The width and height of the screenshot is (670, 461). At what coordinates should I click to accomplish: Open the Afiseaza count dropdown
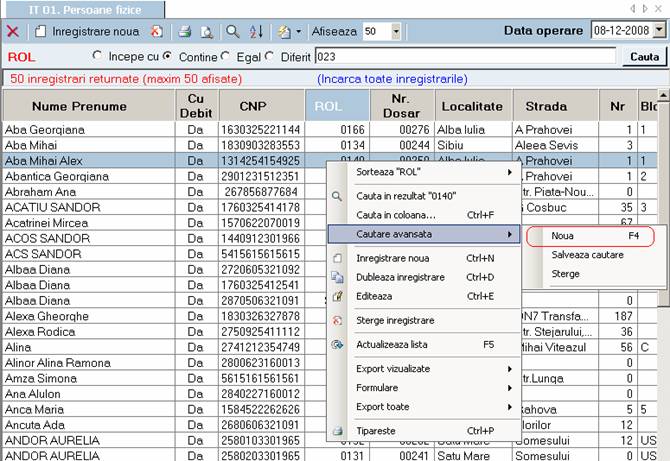(396, 32)
